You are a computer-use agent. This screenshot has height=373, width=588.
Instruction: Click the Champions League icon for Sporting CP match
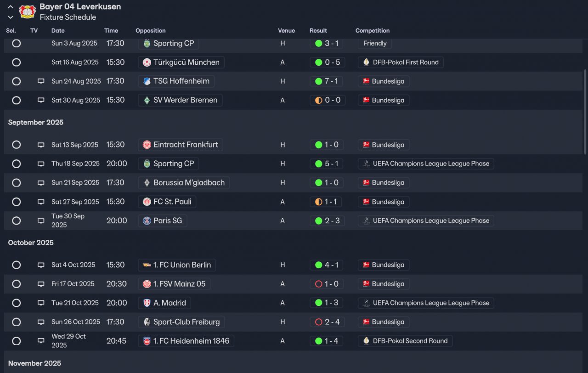pyautogui.click(x=366, y=164)
